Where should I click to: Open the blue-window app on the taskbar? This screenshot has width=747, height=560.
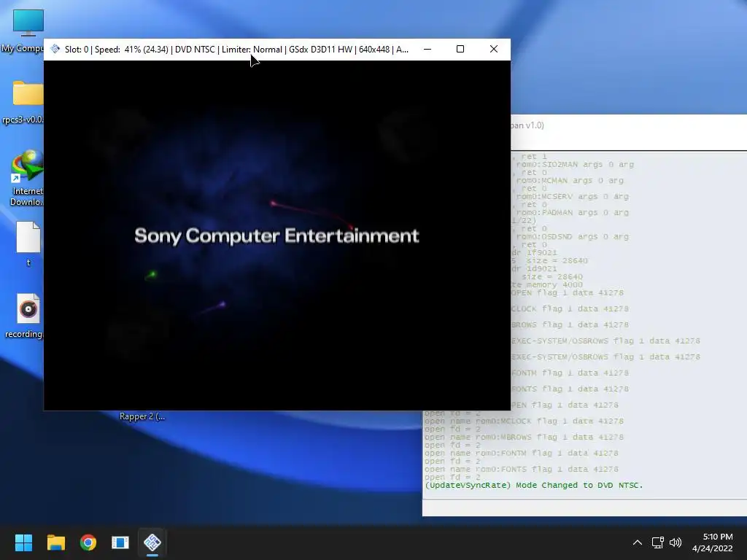click(x=120, y=542)
